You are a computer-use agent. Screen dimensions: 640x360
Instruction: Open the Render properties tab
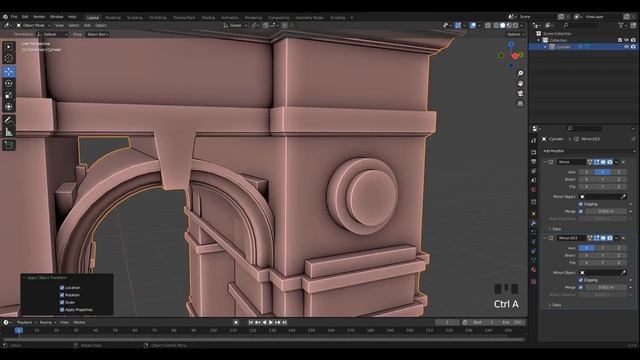[533, 152]
